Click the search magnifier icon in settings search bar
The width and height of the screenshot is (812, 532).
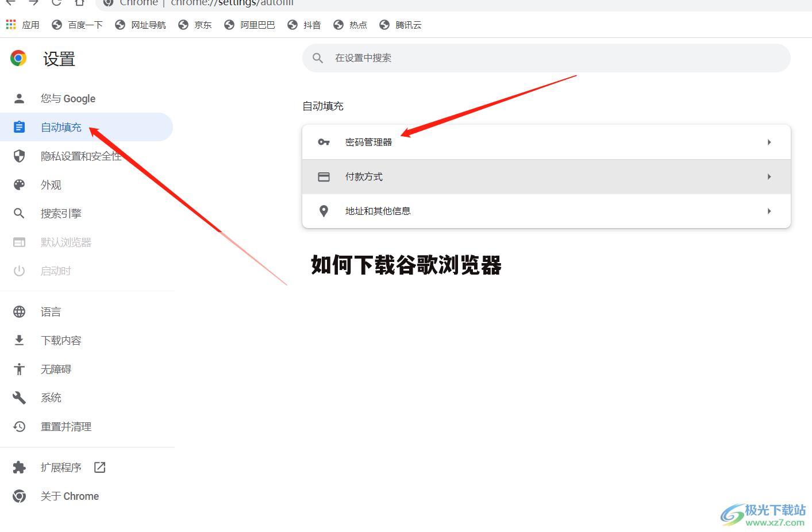point(318,57)
